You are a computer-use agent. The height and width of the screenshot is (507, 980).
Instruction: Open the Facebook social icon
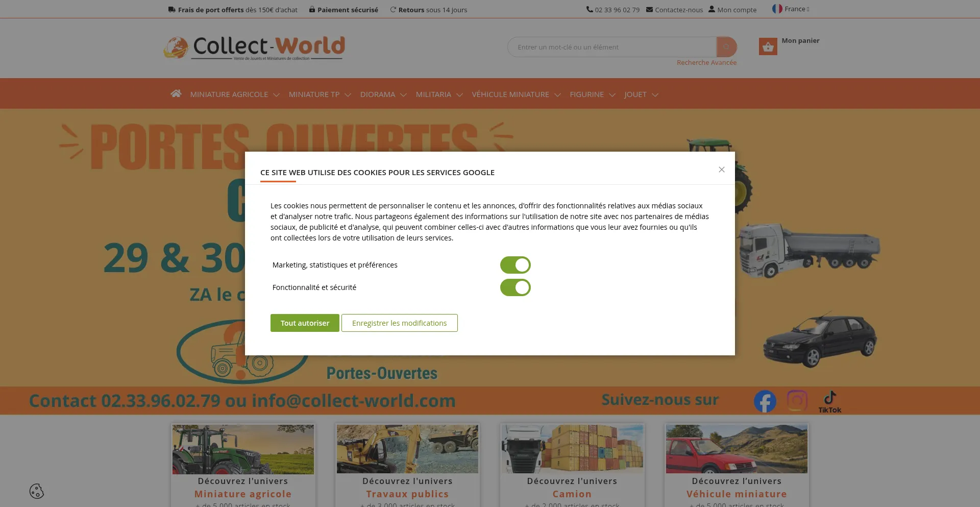click(x=765, y=401)
